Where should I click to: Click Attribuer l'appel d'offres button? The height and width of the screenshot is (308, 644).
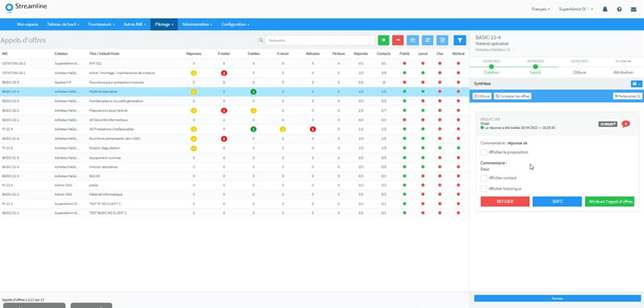[609, 202]
